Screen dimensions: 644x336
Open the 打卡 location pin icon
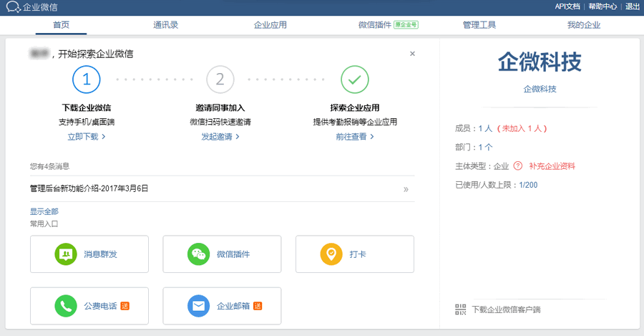(x=331, y=254)
